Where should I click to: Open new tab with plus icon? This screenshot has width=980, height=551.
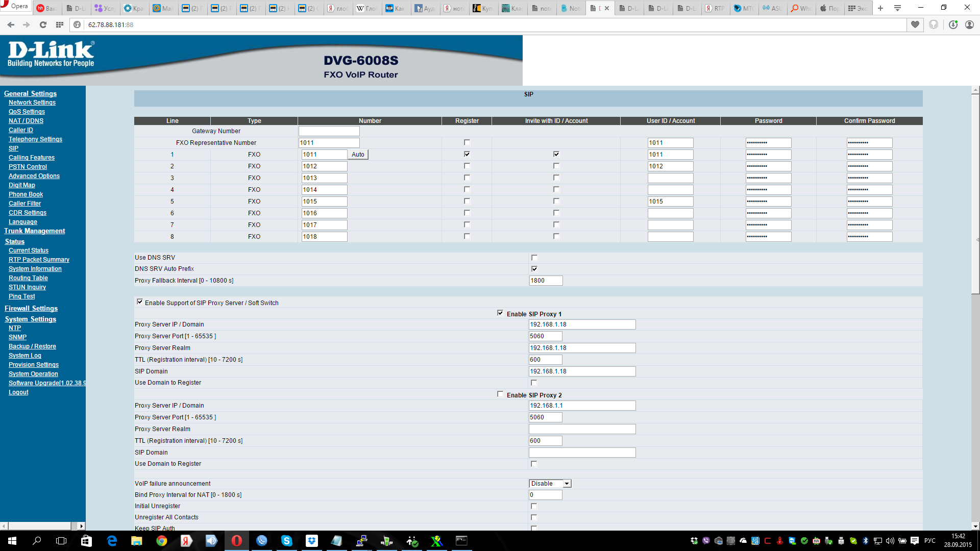pyautogui.click(x=880, y=8)
